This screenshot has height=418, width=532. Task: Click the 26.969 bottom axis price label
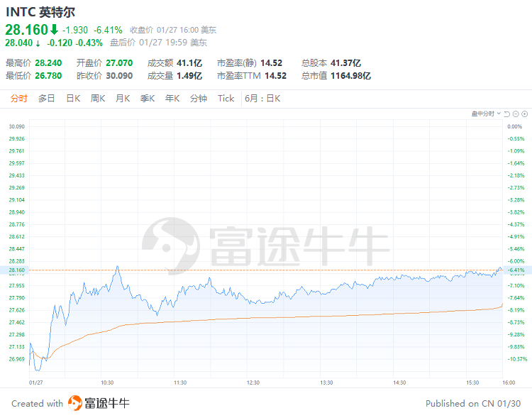pyautogui.click(x=16, y=359)
